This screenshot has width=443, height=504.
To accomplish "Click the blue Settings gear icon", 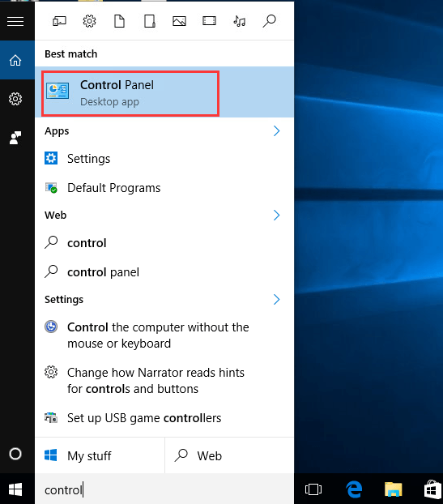I will pyautogui.click(x=51, y=158).
